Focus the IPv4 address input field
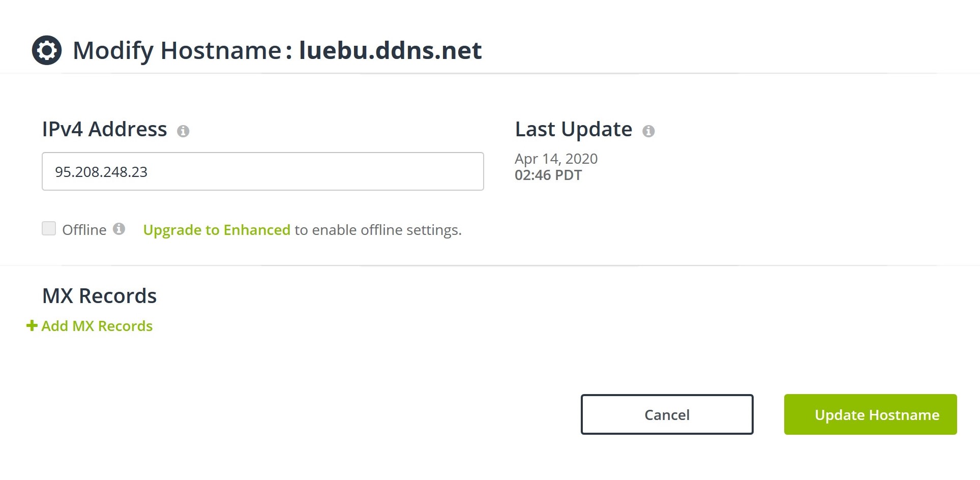 point(262,171)
